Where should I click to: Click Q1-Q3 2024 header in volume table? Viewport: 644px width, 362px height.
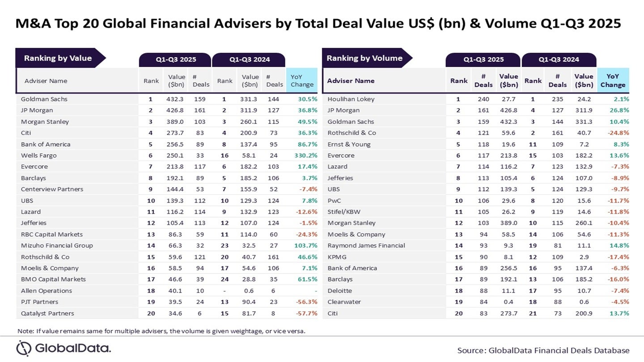[x=559, y=59]
